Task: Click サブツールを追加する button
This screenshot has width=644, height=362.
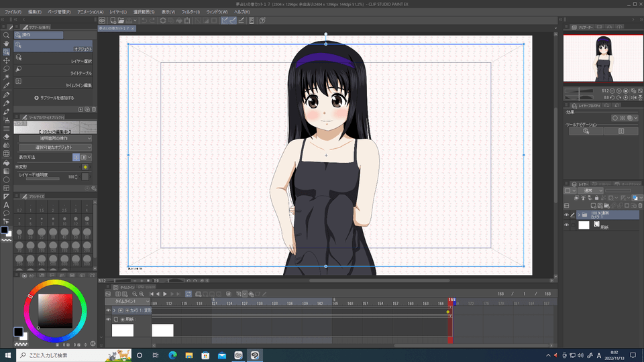Action: tap(54, 98)
